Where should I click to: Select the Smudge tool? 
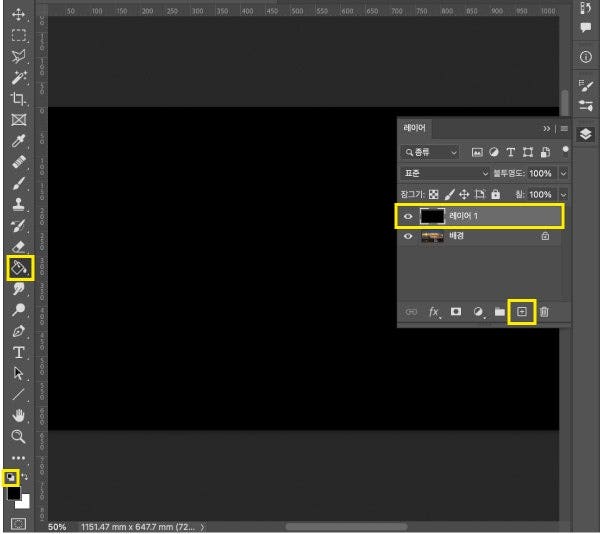pyautogui.click(x=18, y=289)
